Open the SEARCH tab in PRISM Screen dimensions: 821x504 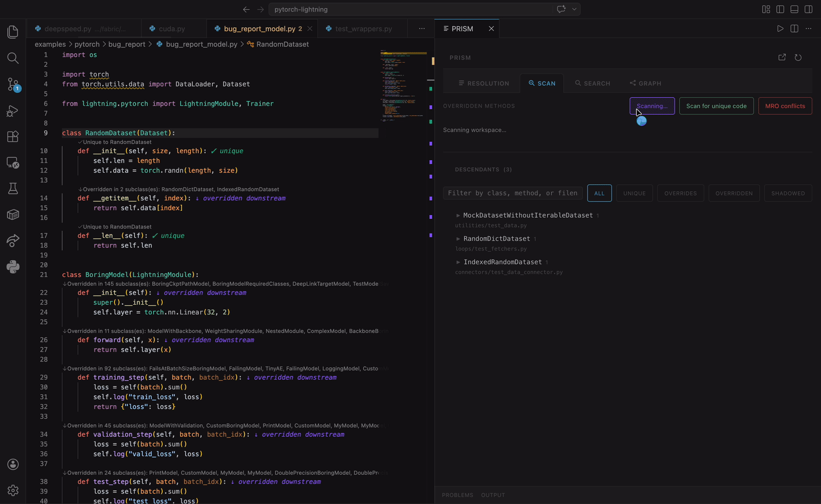point(592,84)
